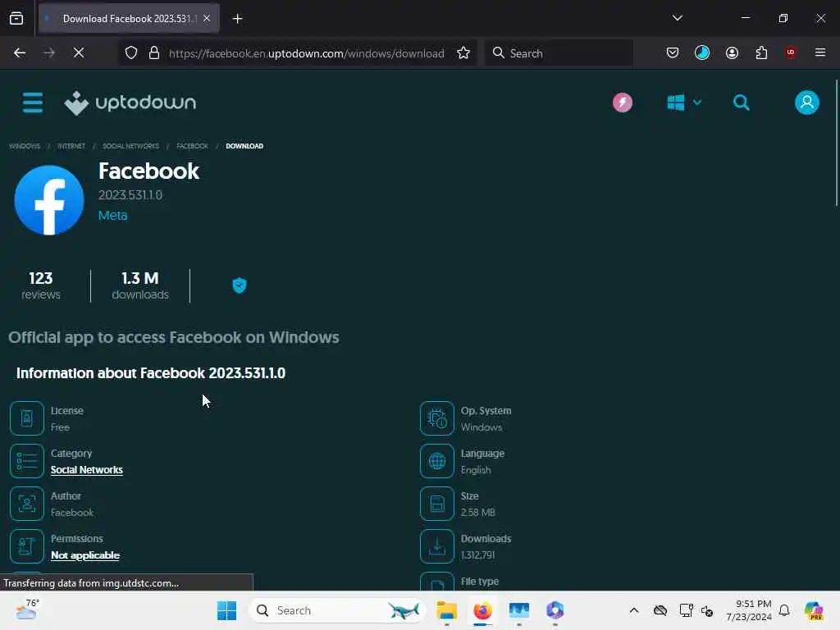Open the user account profile icon
Viewport: 840px width, 630px height.
807,103
